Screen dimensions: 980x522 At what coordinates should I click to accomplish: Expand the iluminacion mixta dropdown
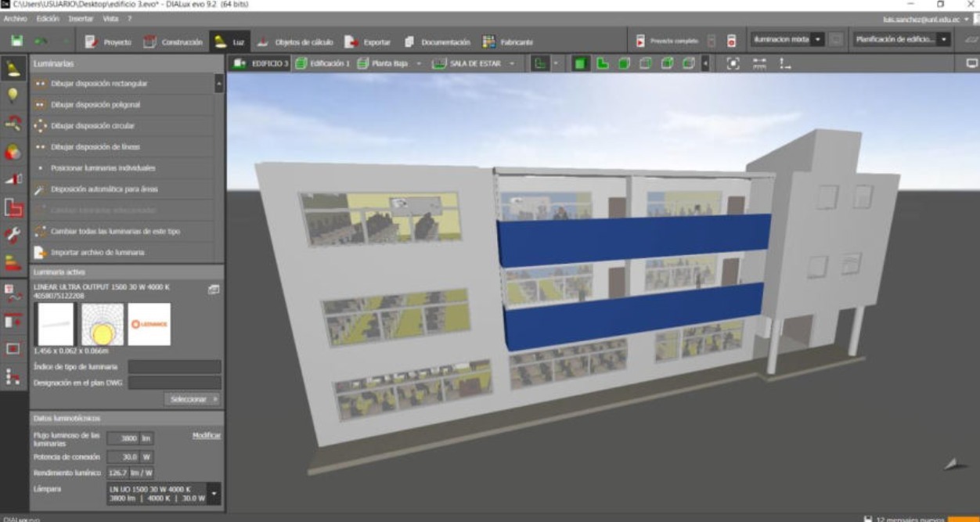[x=818, y=39]
